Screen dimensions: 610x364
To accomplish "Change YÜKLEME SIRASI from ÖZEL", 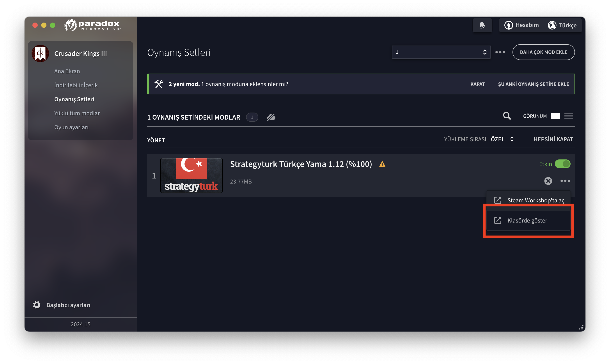I will coord(502,139).
